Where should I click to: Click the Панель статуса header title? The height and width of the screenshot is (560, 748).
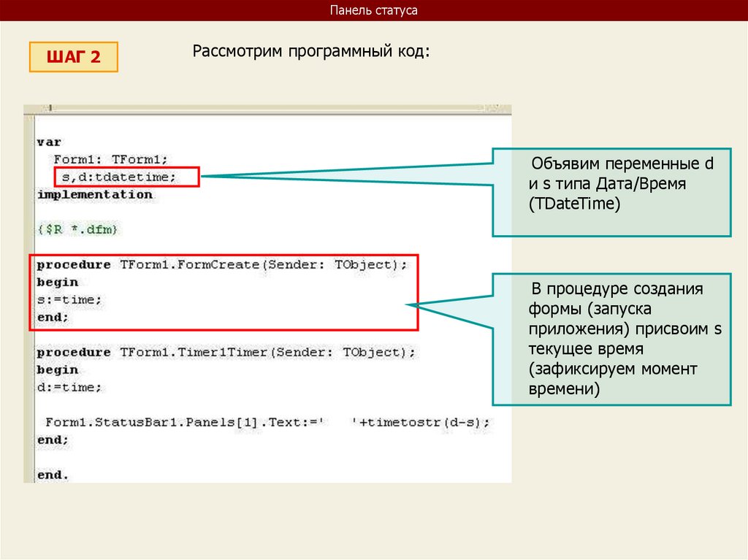point(373,10)
